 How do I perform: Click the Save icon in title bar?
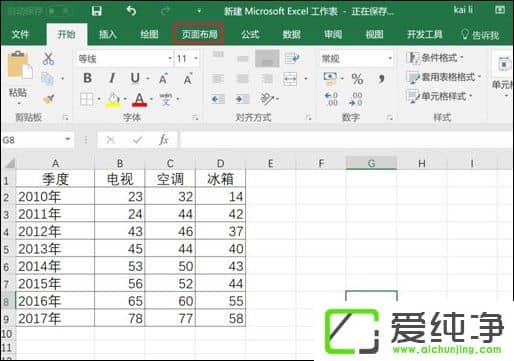click(97, 11)
